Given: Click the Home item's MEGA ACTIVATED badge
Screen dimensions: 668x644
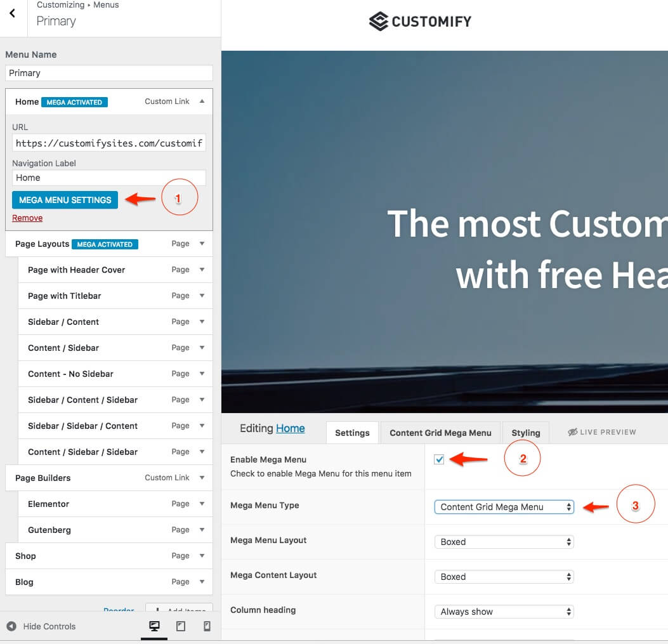Looking at the screenshot, I should (75, 102).
